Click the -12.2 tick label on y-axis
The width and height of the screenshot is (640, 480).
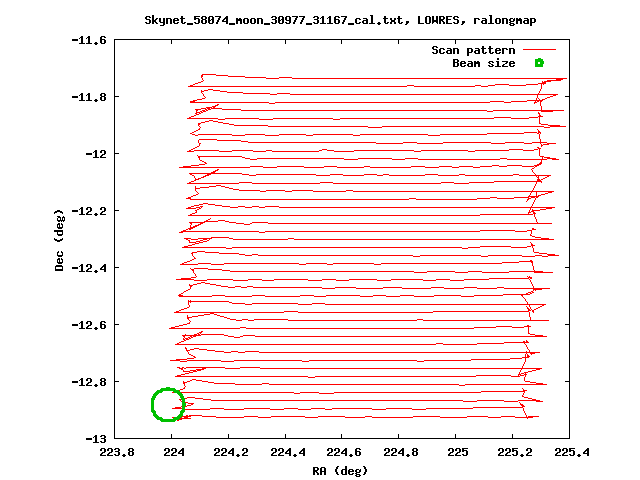coord(90,211)
